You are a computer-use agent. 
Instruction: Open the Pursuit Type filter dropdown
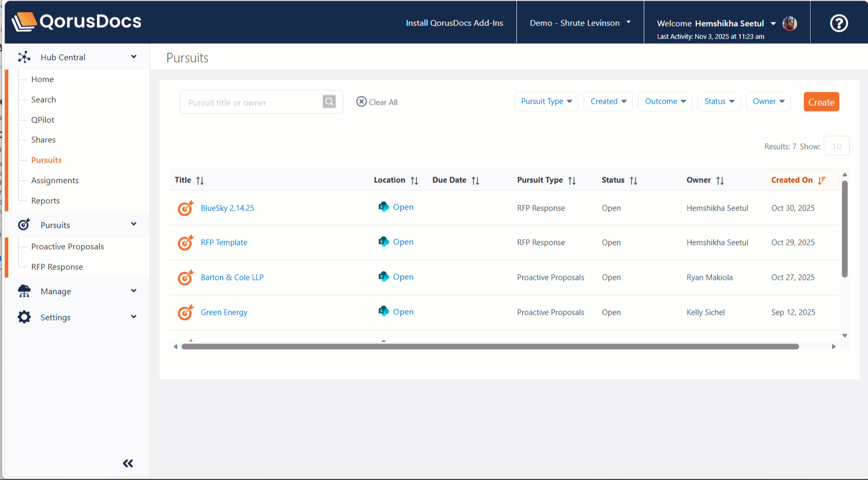pyautogui.click(x=546, y=102)
